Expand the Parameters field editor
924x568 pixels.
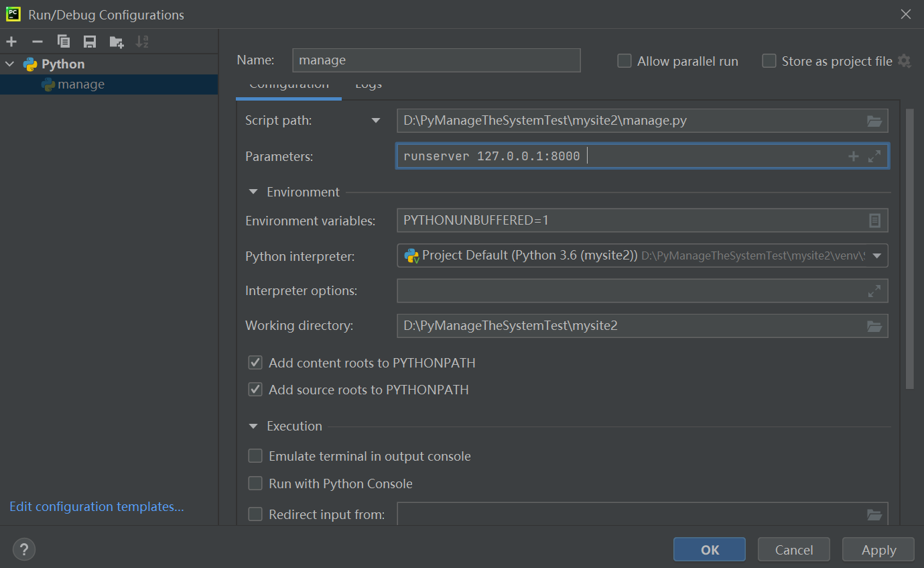click(874, 156)
